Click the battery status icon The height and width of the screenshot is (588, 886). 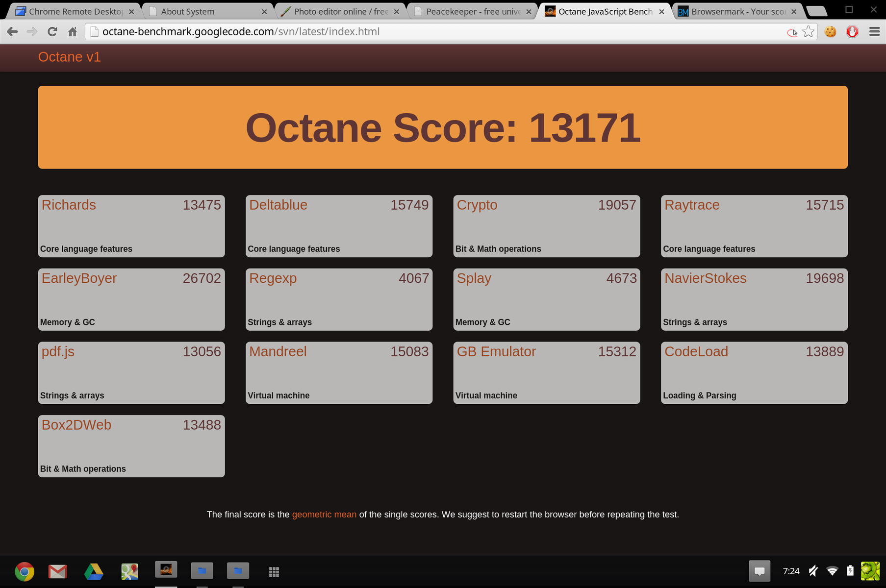850,571
